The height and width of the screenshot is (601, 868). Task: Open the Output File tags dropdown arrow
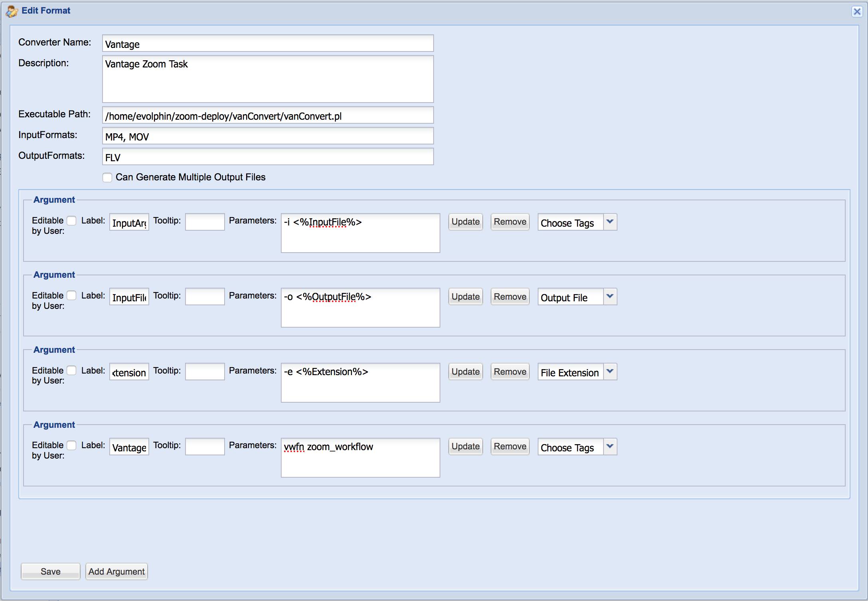point(610,297)
